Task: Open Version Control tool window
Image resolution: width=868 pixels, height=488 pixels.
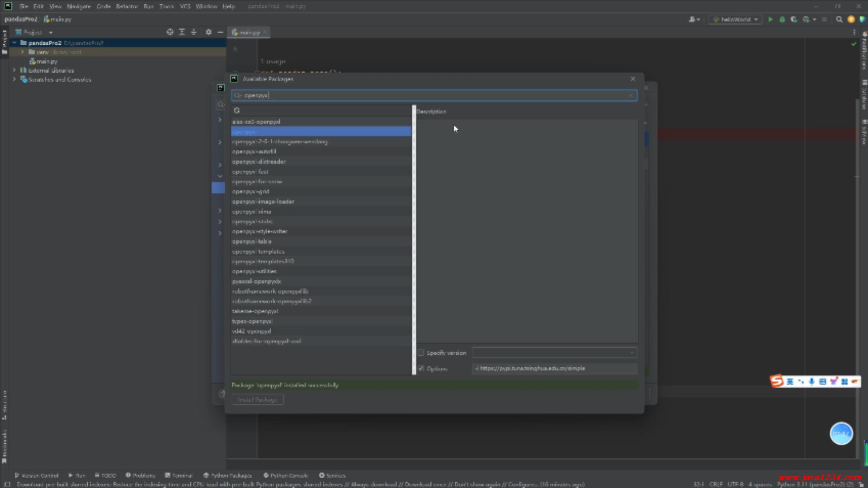Action: click(x=36, y=475)
